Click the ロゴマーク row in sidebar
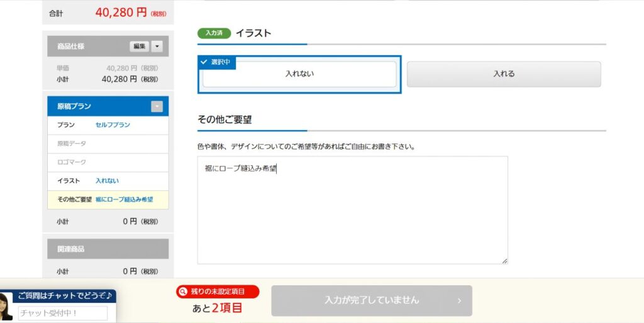 (108, 163)
